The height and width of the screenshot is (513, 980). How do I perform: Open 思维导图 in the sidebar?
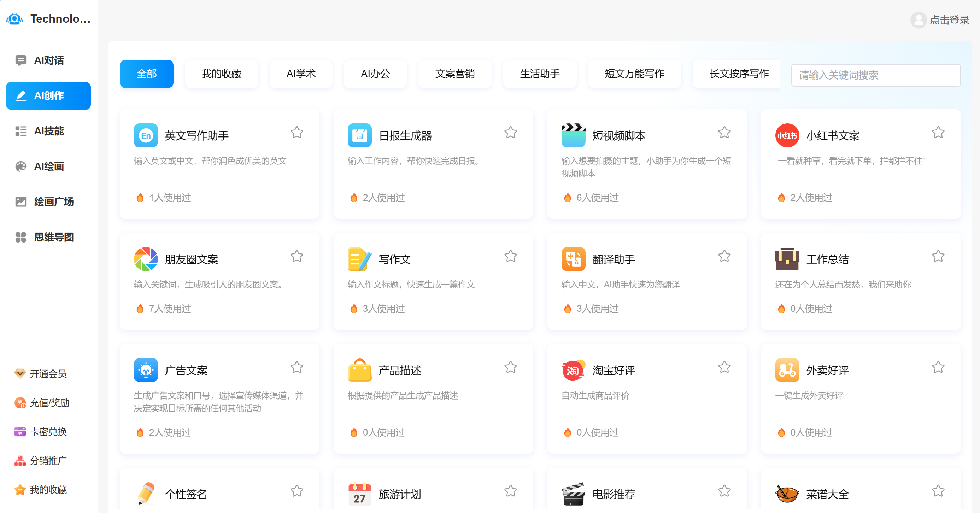[x=48, y=237]
